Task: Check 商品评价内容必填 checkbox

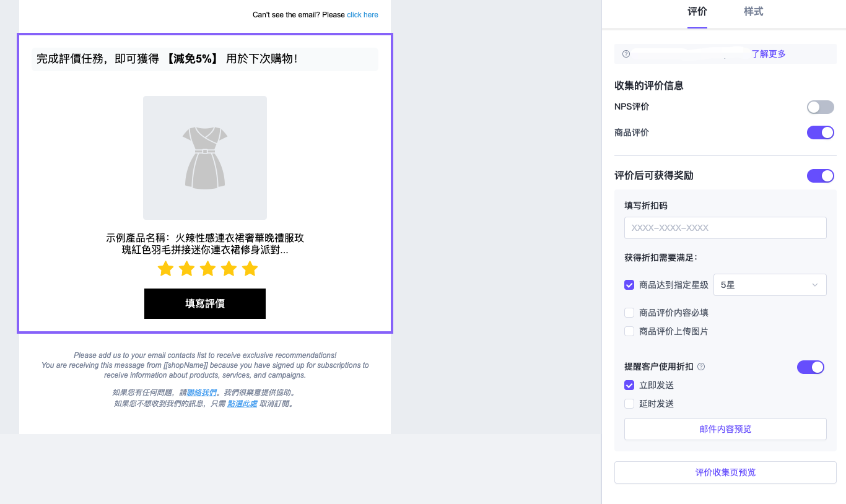Action: tap(629, 313)
